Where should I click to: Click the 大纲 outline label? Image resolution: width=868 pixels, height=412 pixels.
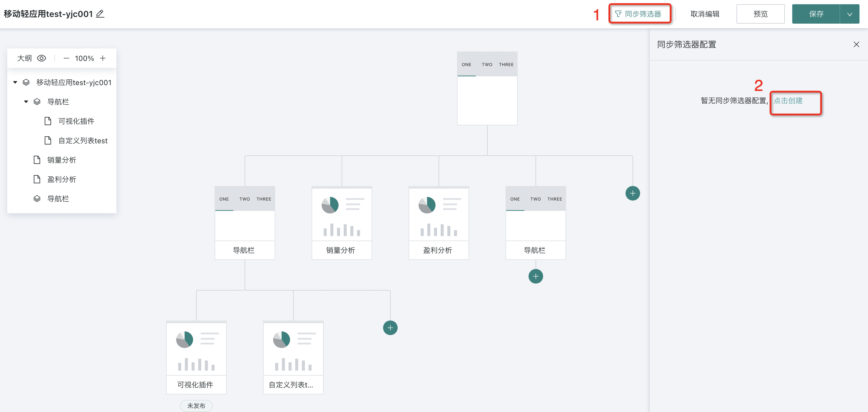[x=25, y=58]
